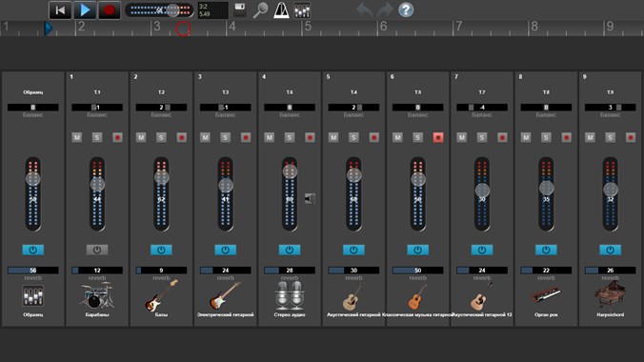Click the reverb bar showing 50
Image resolution: width=644 pixels, height=362 pixels.
pos(417,271)
